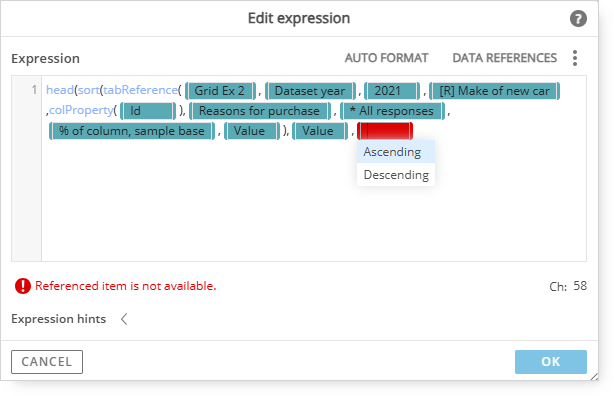Image resolution: width=614 pixels, height=396 pixels.
Task: Select the Reasons for purchase token
Action: pos(260,111)
